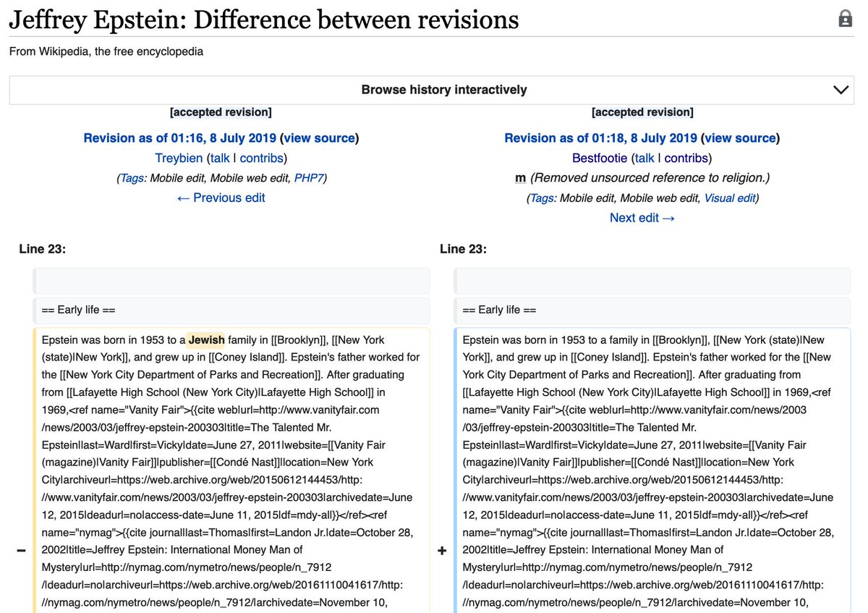Screen dimensions: 868x613
Task: Open Revision as of 01:16, 8 July 2019
Action: (x=180, y=138)
